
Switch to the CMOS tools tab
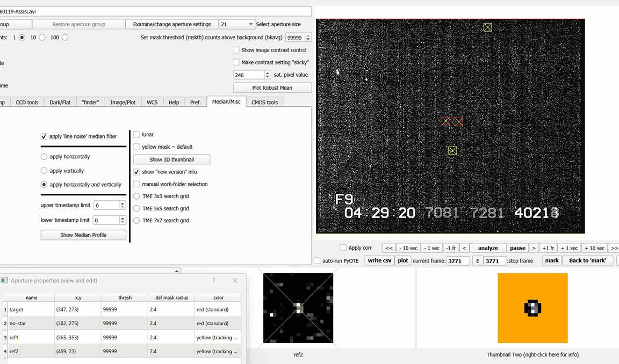pyautogui.click(x=264, y=102)
